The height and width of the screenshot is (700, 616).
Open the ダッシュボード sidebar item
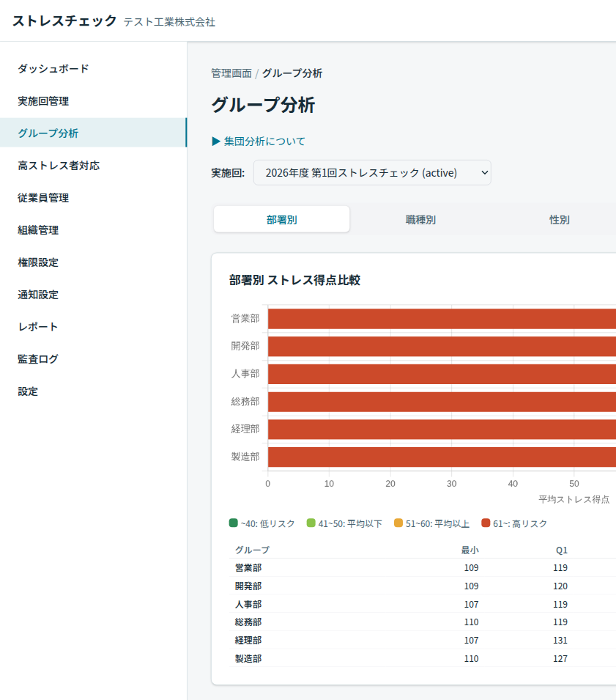click(x=53, y=69)
